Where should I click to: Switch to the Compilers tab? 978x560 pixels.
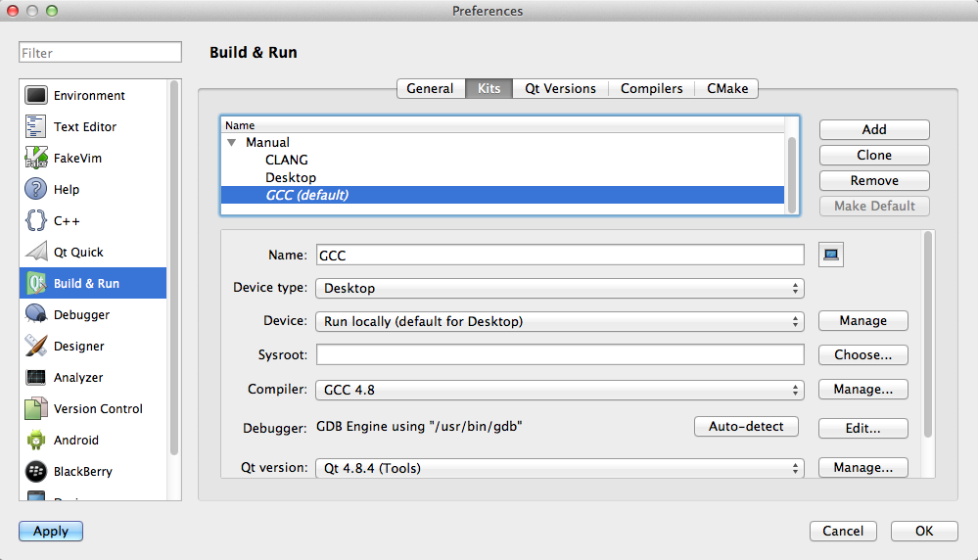(x=652, y=89)
